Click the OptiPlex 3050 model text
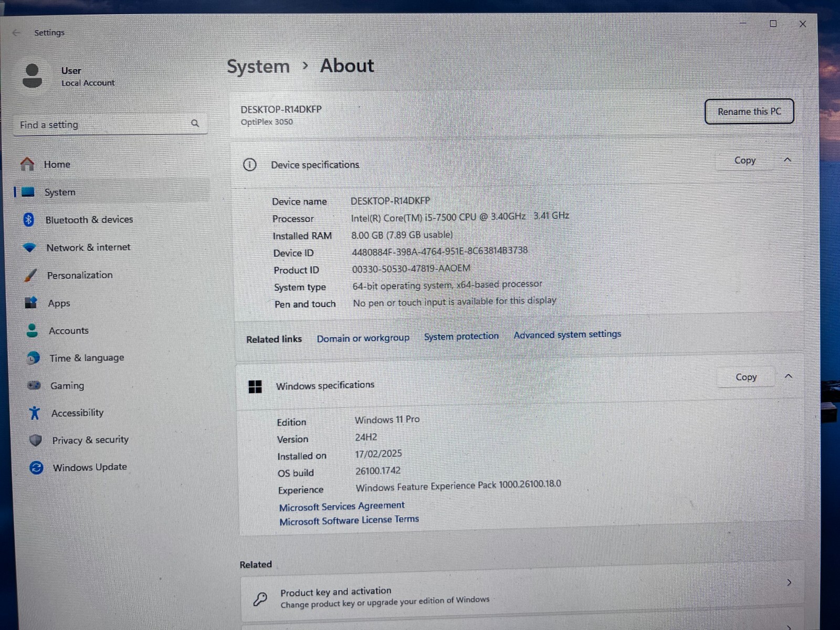This screenshot has height=630, width=840. click(x=267, y=122)
